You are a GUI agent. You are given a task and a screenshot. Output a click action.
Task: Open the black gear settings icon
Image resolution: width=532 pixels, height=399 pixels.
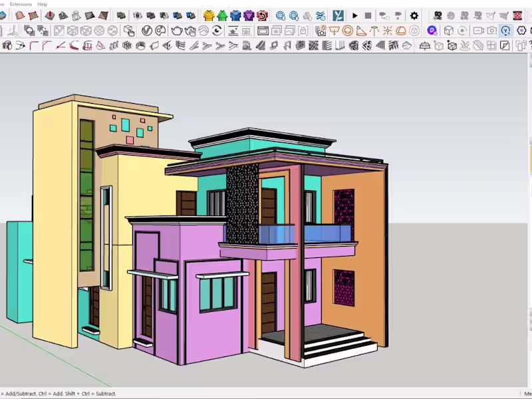coord(414,15)
